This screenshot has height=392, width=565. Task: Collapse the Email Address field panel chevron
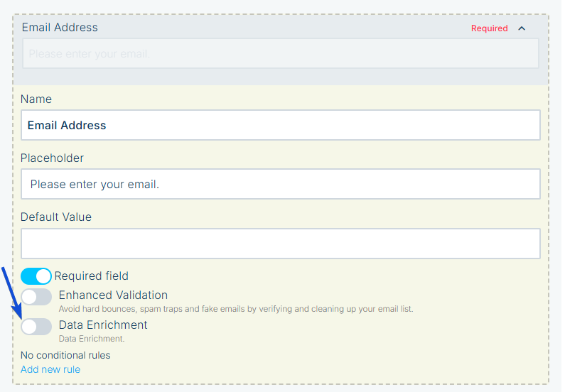pyautogui.click(x=522, y=28)
